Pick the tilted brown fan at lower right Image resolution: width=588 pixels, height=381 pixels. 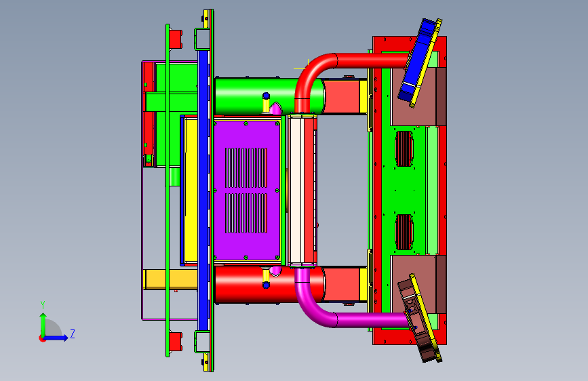click(420, 319)
